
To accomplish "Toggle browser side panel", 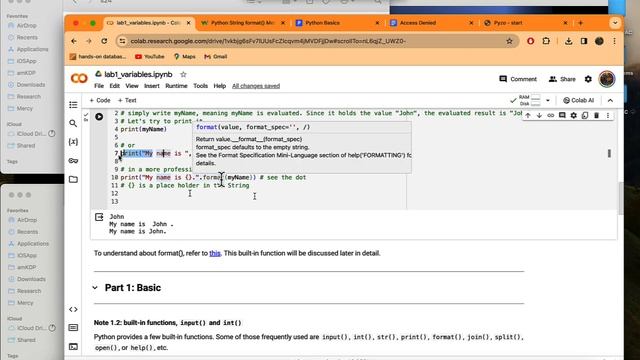I will (x=584, y=41).
